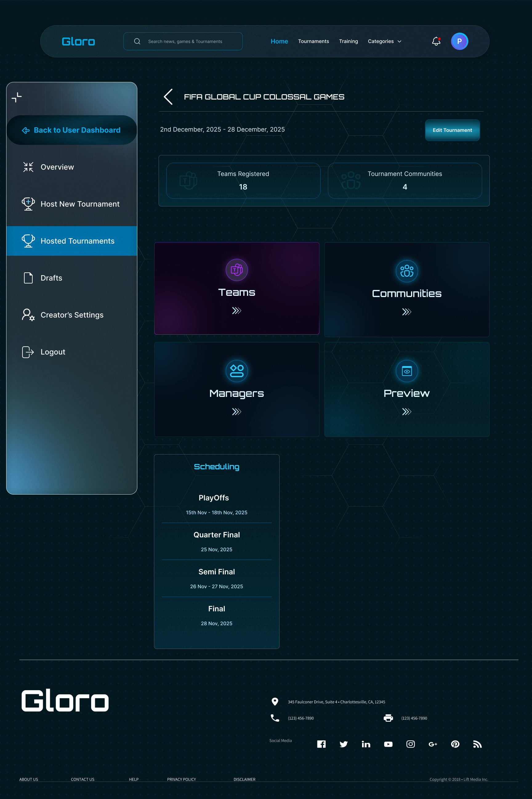This screenshot has width=532, height=799.
Task: Click the Managers card double-chevron arrow
Action: tap(237, 412)
